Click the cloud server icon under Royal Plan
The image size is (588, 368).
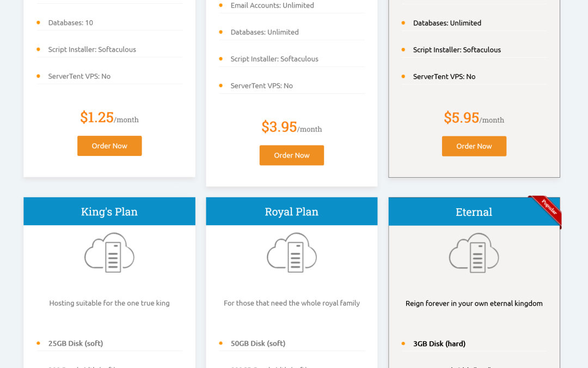point(292,252)
